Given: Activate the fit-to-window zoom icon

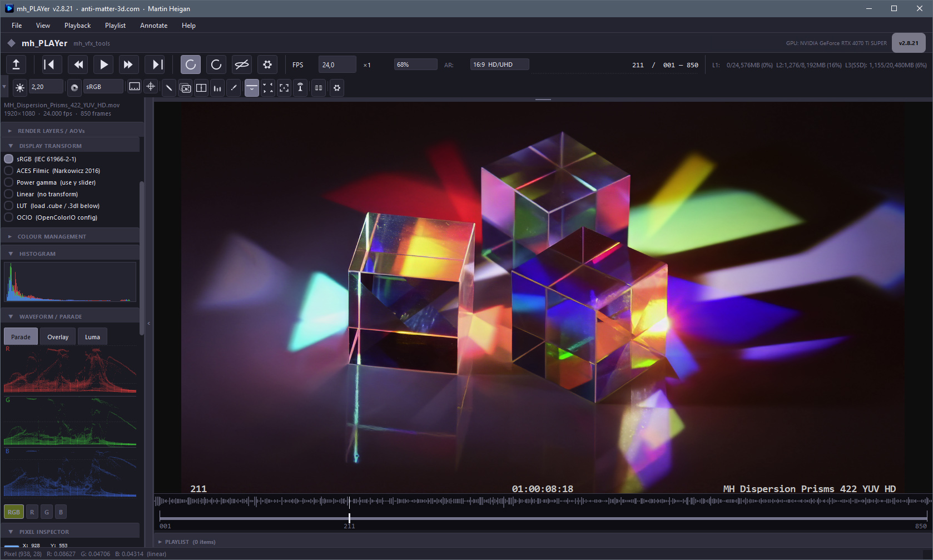Looking at the screenshot, I should point(284,88).
